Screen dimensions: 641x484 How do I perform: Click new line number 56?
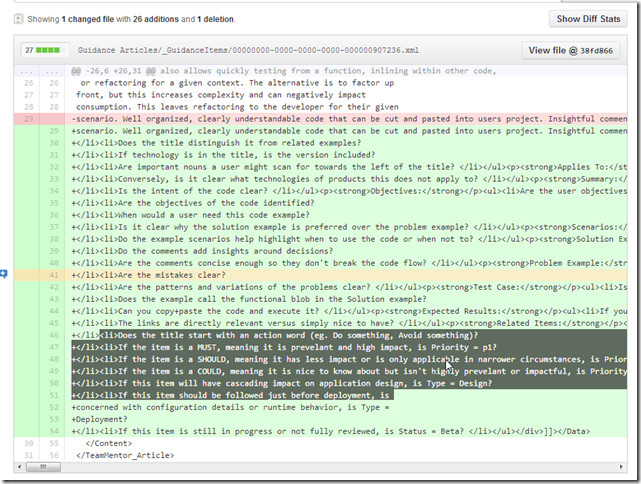(55, 456)
